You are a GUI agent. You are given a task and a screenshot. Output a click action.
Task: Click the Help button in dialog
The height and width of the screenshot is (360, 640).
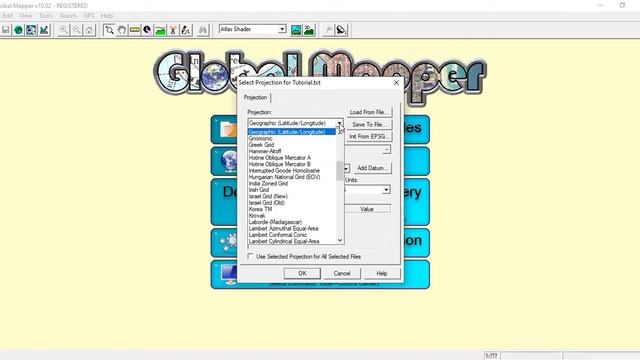(382, 273)
